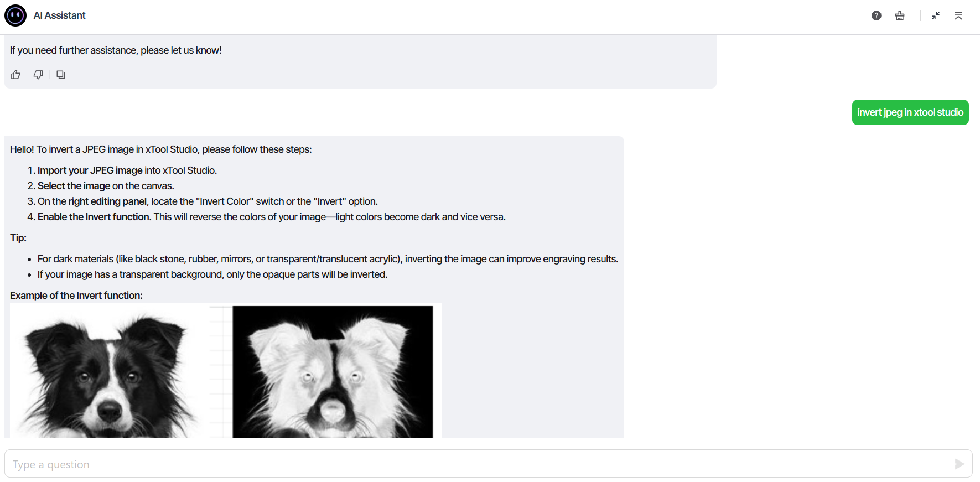Open the help question mark icon
This screenshot has height=482, width=980.
point(877,15)
